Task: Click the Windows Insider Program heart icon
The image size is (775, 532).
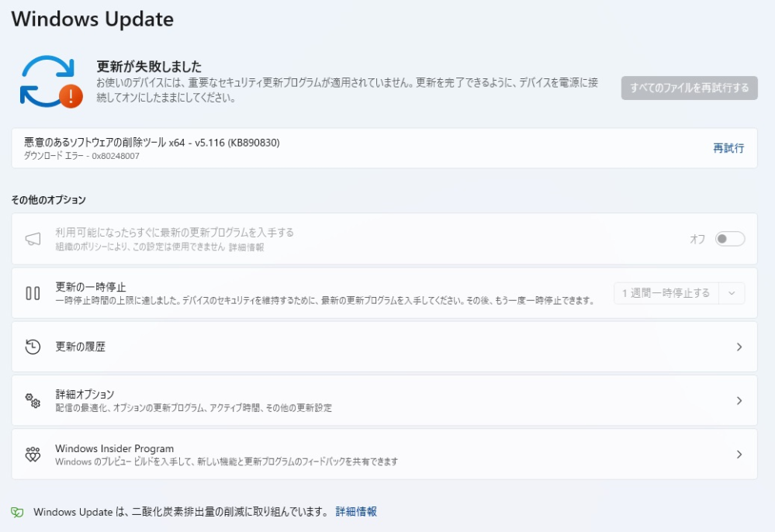Action: (32, 454)
